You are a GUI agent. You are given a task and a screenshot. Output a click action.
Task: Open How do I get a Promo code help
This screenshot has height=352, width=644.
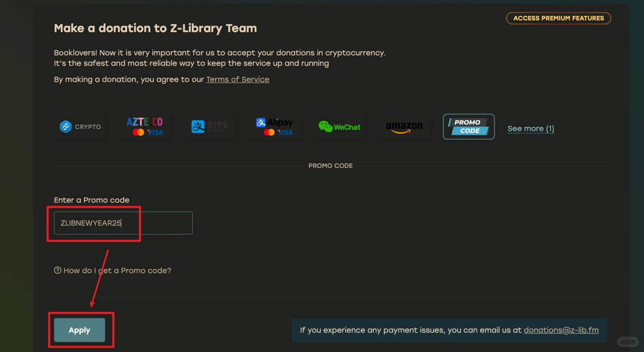[117, 271]
